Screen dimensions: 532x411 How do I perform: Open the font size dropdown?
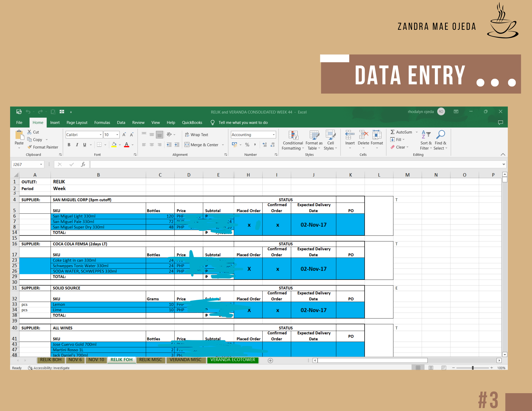tap(117, 135)
